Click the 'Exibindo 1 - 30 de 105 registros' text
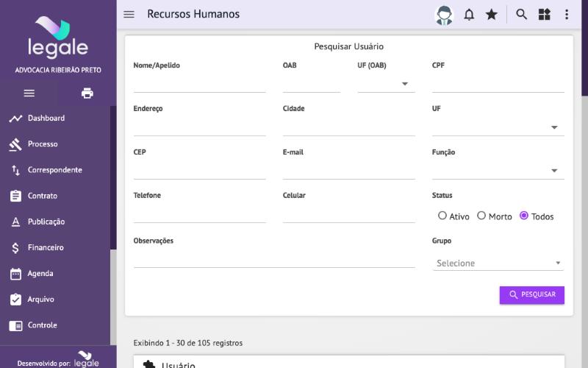 point(188,343)
